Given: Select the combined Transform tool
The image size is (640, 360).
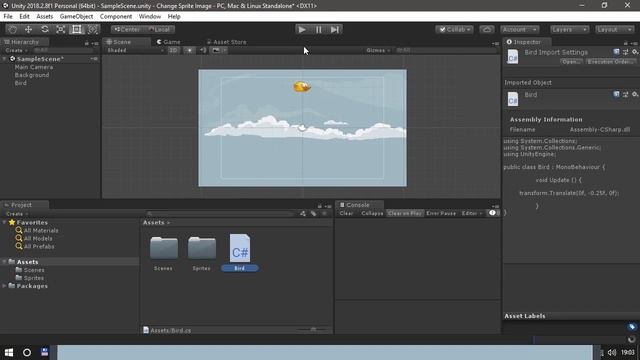Looking at the screenshot, I should 93,29.
